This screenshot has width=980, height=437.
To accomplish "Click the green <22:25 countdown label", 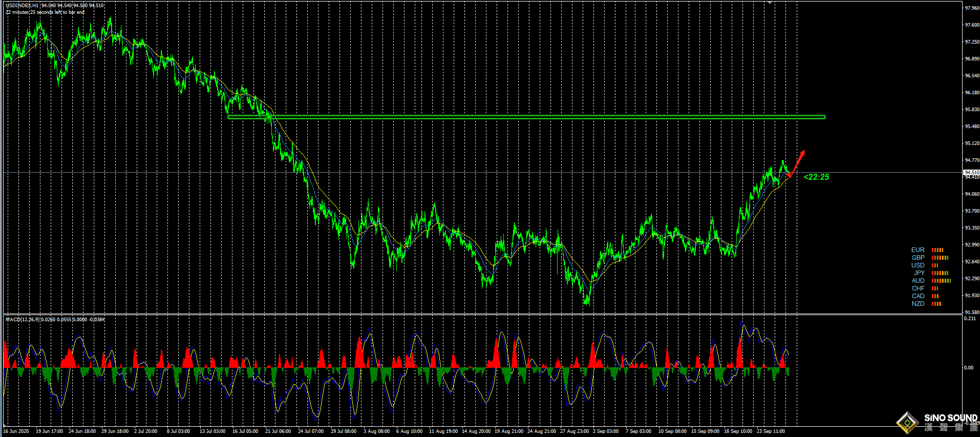I will coord(816,177).
